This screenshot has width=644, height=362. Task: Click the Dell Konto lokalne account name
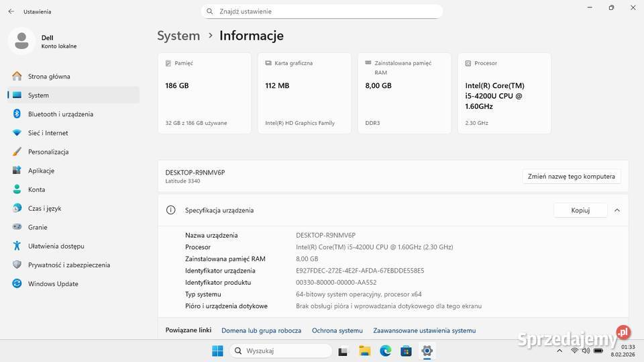coord(59,42)
